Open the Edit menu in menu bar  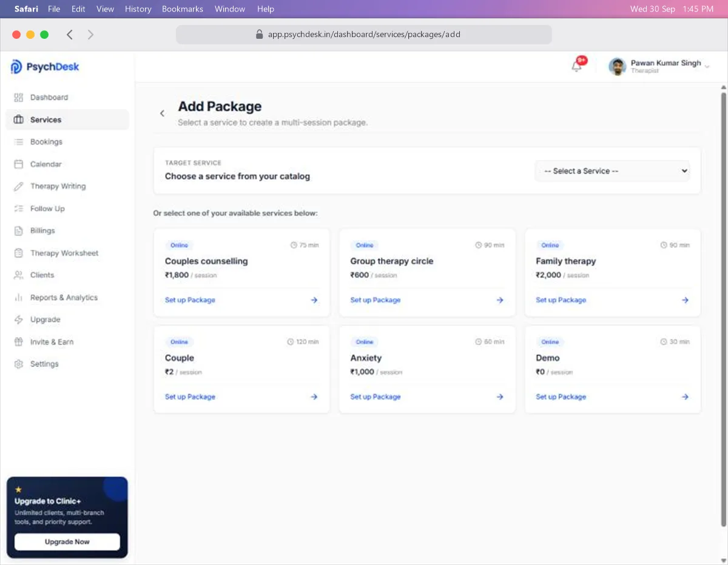tap(78, 9)
